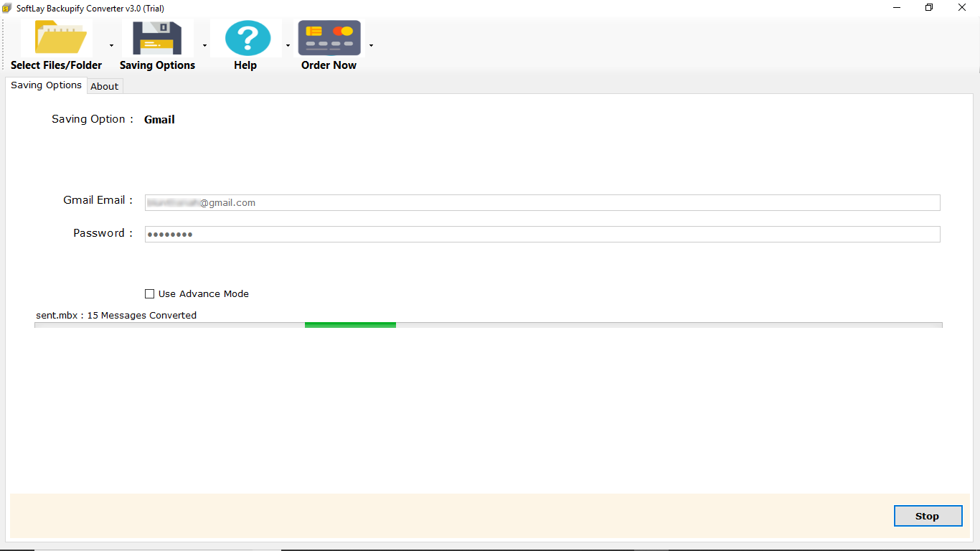
Task: Click the 'Gmail' saving option value
Action: 159,120
